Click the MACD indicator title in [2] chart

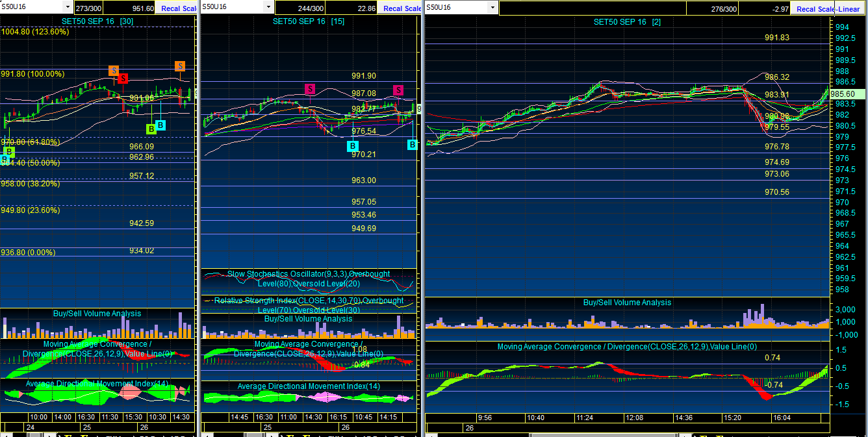[x=627, y=347]
